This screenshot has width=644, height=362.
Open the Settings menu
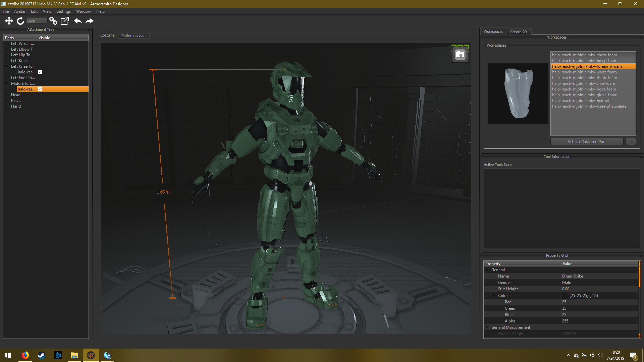point(64,11)
